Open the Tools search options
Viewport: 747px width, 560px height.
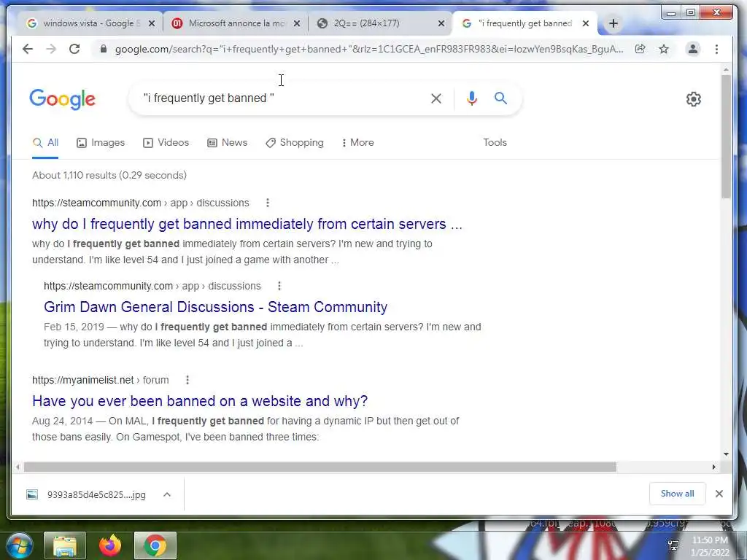(495, 143)
